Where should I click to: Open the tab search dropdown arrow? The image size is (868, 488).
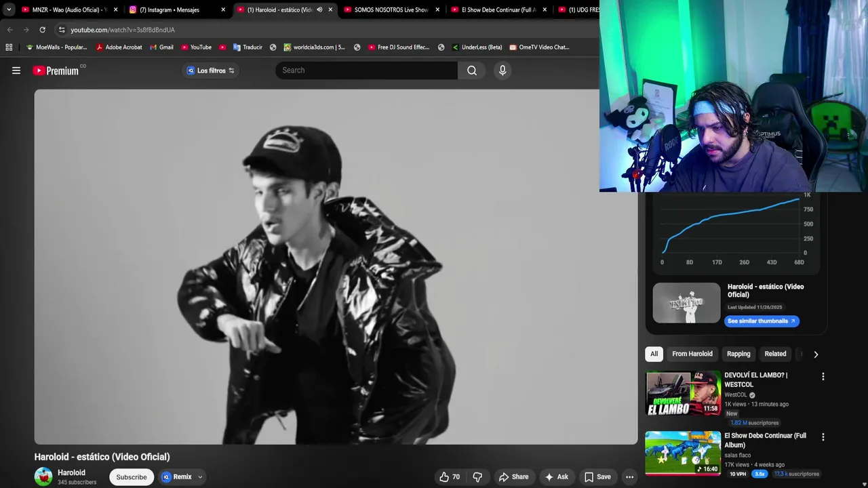click(x=9, y=9)
